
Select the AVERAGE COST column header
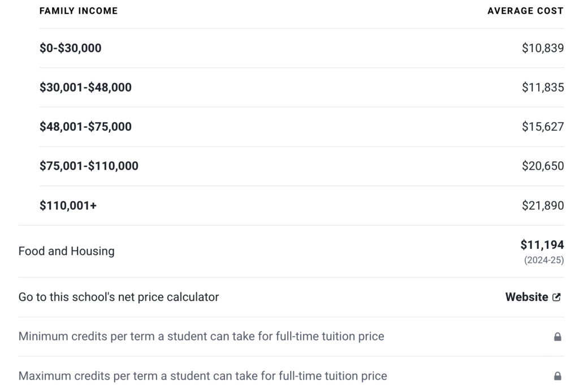525,10
